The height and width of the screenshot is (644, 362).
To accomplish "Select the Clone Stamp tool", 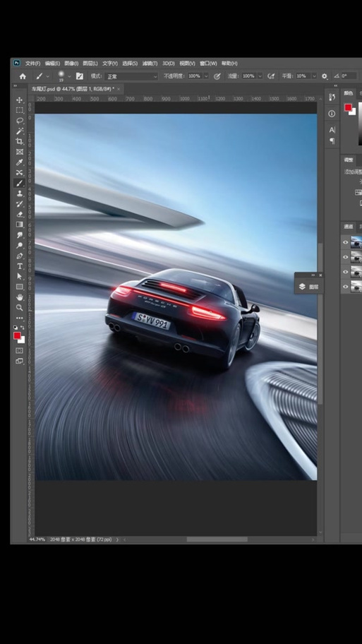I will point(19,193).
